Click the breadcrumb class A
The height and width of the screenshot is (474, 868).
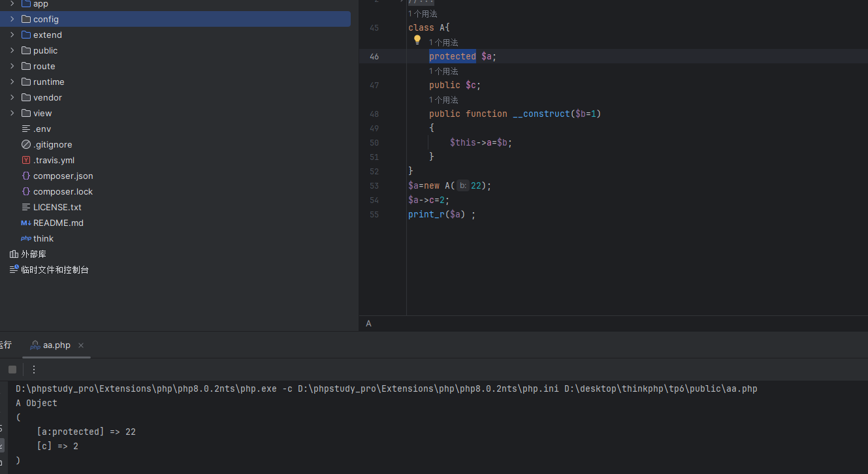point(368,323)
